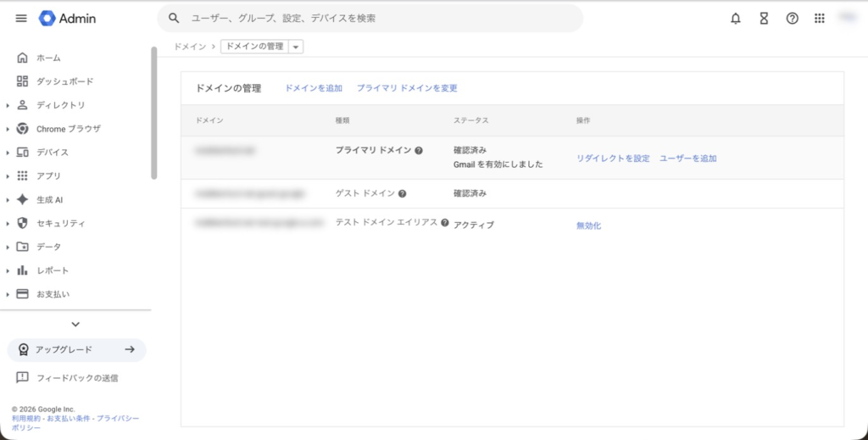Expand the レポート tree arrow
This screenshot has height=440, width=868.
(8, 270)
